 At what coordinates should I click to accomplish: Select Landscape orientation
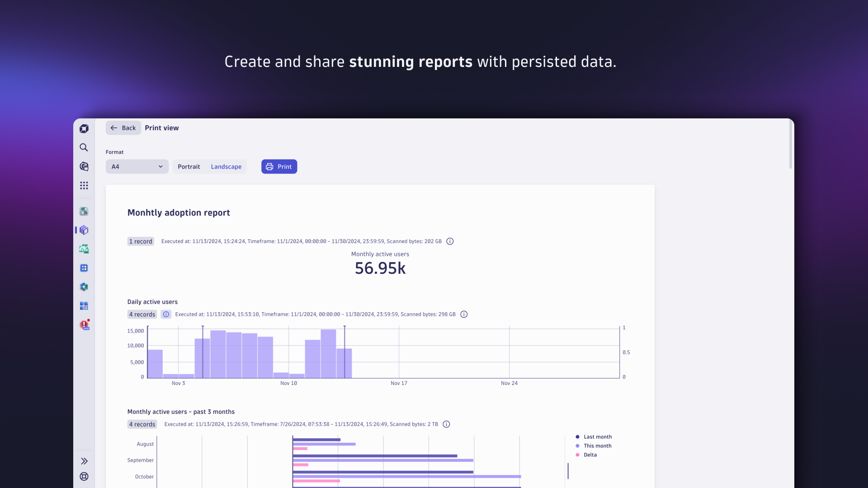coord(226,167)
